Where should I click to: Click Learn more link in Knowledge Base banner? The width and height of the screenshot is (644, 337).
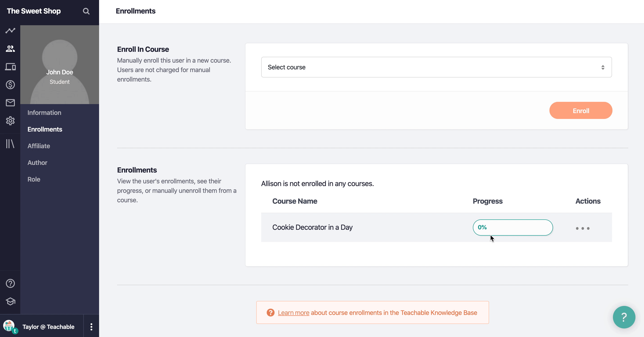pos(293,312)
